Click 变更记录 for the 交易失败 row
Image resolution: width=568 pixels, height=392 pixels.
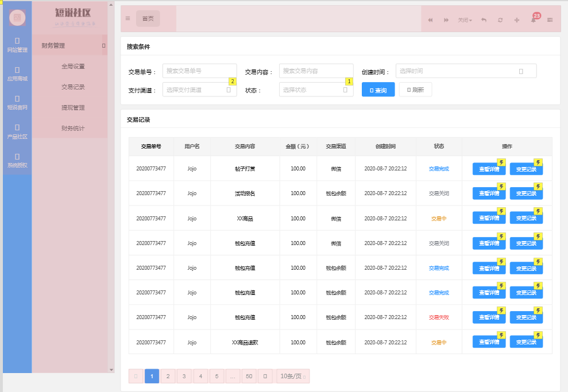click(526, 317)
